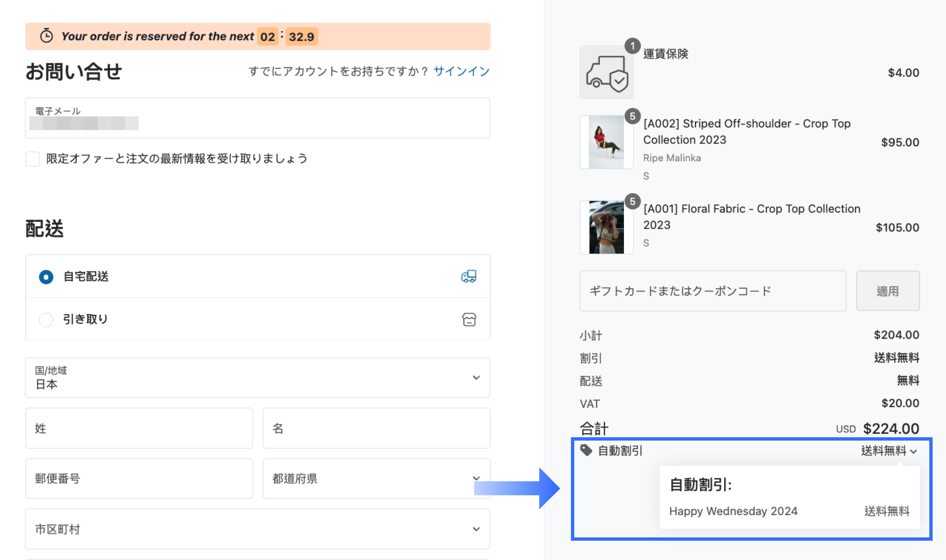Click quantity badge 5 on Striped Off-shoulder
This screenshot has width=946, height=560.
[633, 116]
